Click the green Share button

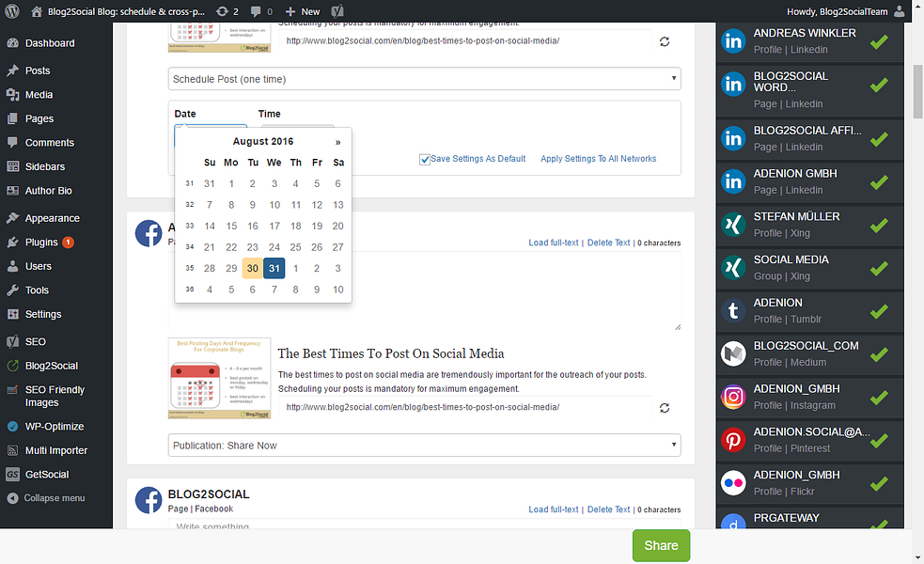[x=660, y=545]
